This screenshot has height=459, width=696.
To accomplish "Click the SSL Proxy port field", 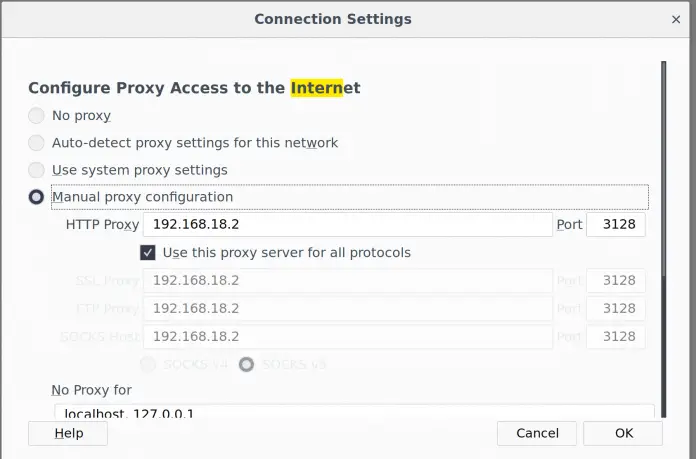I will (x=616, y=281).
